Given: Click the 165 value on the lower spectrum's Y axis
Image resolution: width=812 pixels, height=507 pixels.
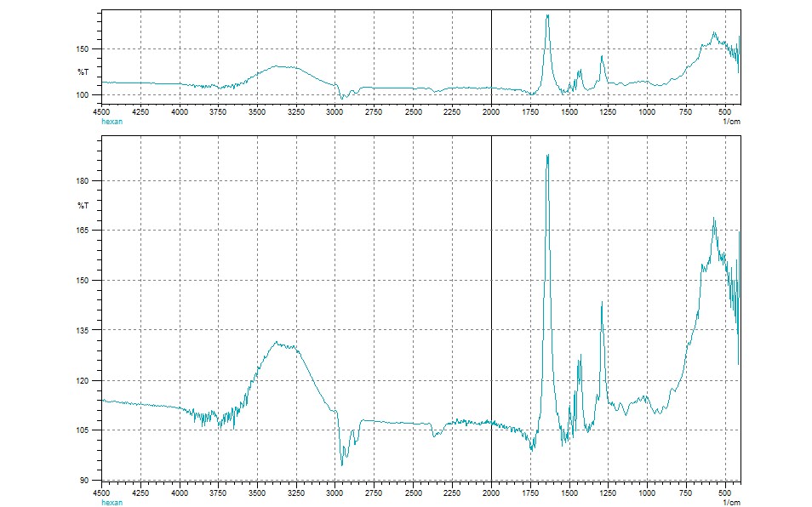Looking at the screenshot, I should [x=83, y=231].
